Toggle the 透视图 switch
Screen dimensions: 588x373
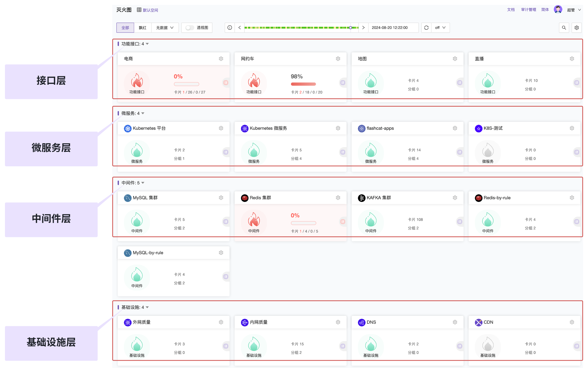click(190, 28)
